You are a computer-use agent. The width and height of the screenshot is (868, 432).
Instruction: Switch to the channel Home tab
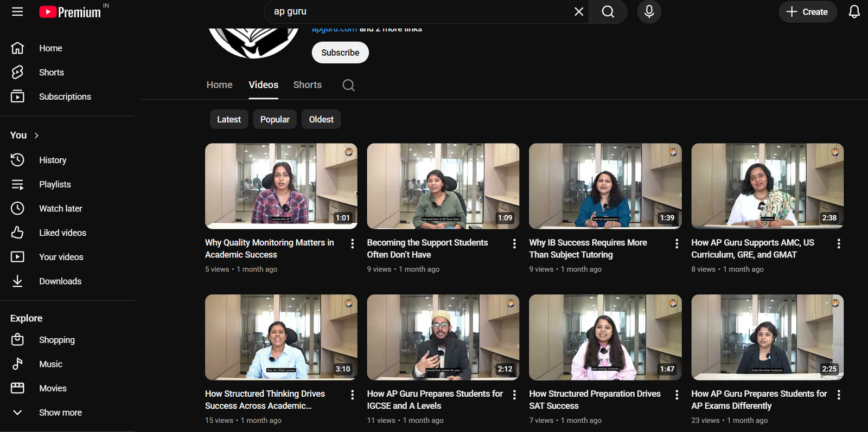(x=219, y=85)
